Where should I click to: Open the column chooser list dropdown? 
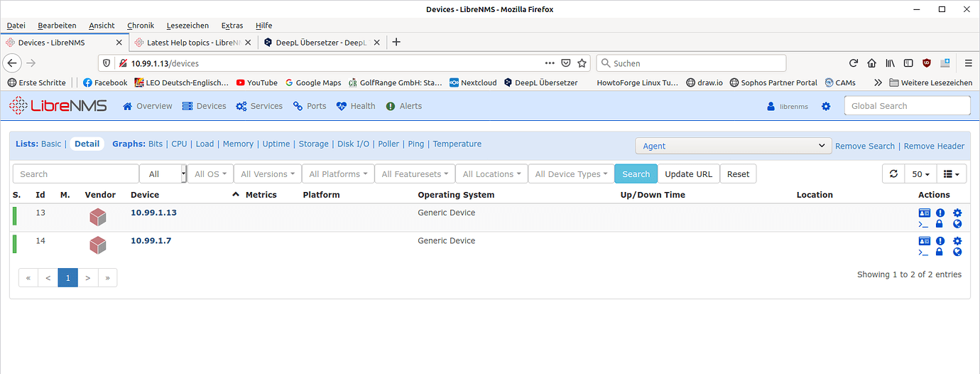(951, 174)
